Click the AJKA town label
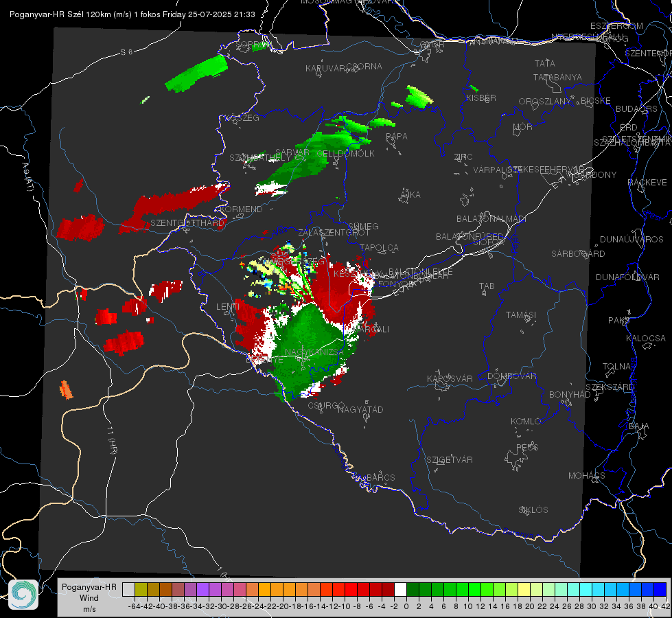 [410, 195]
